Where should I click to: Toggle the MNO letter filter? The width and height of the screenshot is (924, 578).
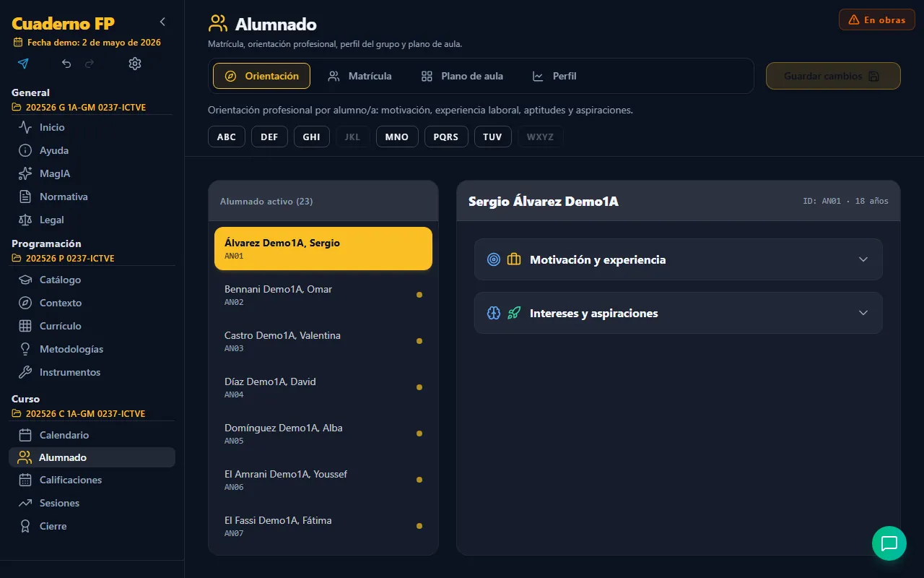pos(397,137)
